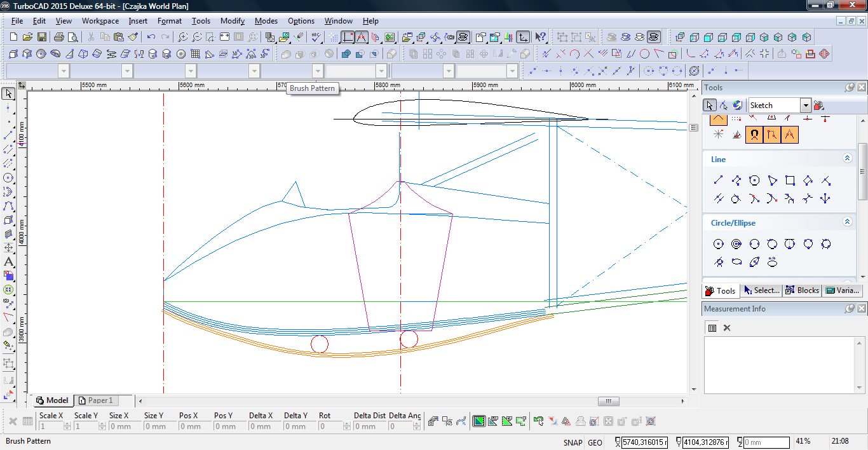The image size is (868, 450).
Task: Undo the last action
Action: (151, 37)
